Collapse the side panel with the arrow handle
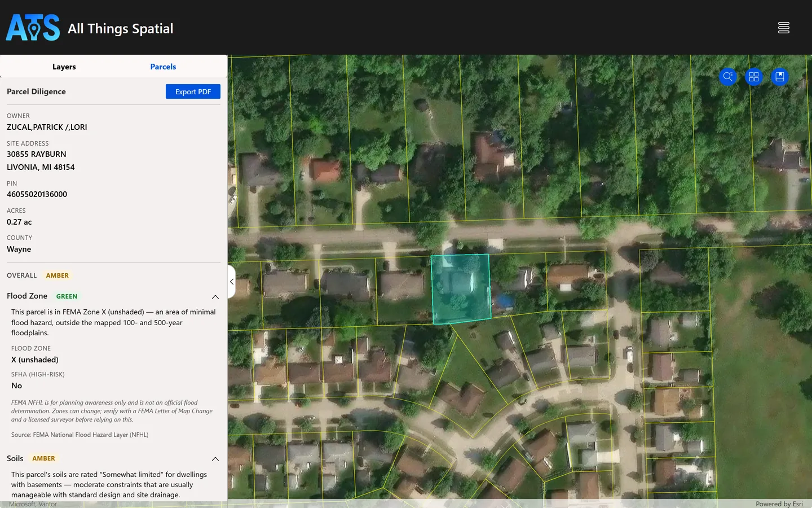The image size is (812, 508). coord(232,282)
